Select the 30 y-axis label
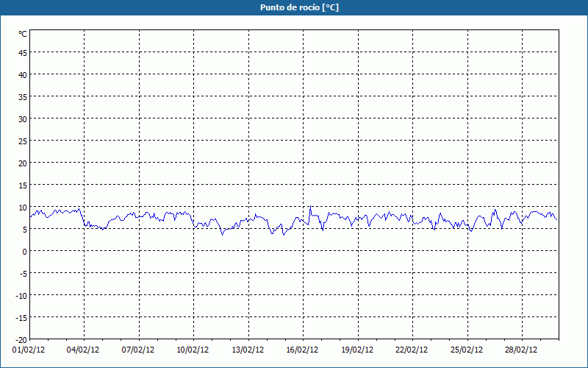The image size is (588, 368). 23,119
